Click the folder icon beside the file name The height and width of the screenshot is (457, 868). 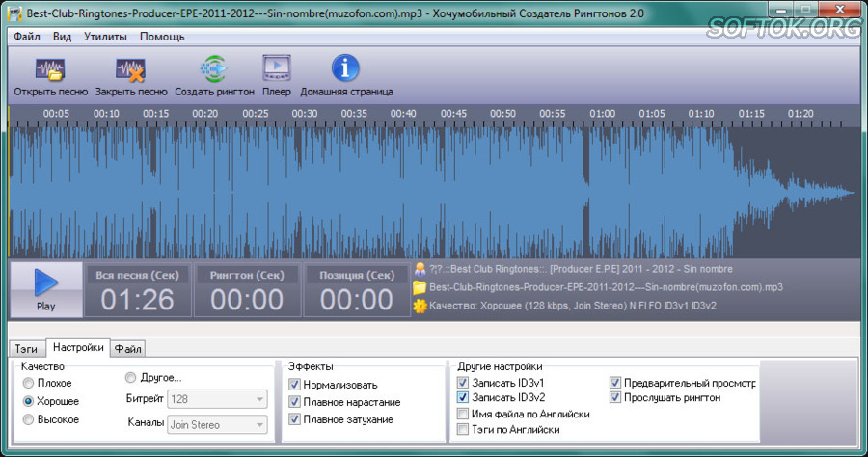(420, 287)
